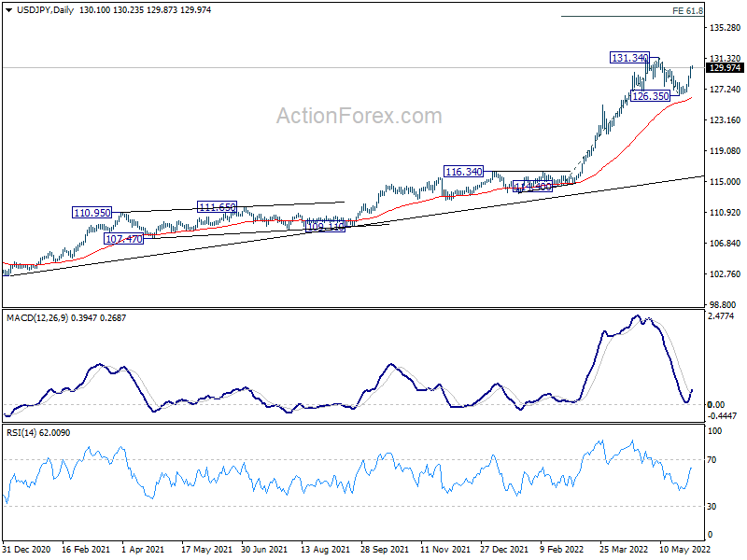The image size is (747, 560).
Task: Open the ActionForex.com watermark link
Action: 359,116
